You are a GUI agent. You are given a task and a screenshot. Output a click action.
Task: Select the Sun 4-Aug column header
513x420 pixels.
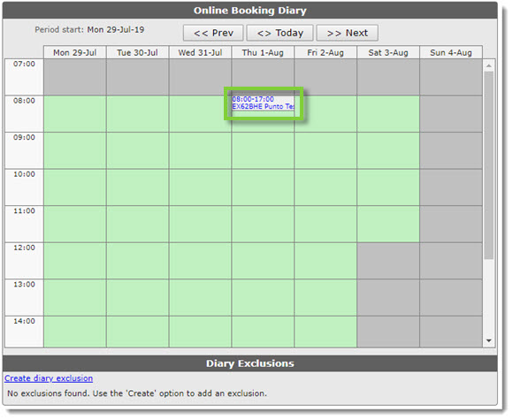coord(451,53)
